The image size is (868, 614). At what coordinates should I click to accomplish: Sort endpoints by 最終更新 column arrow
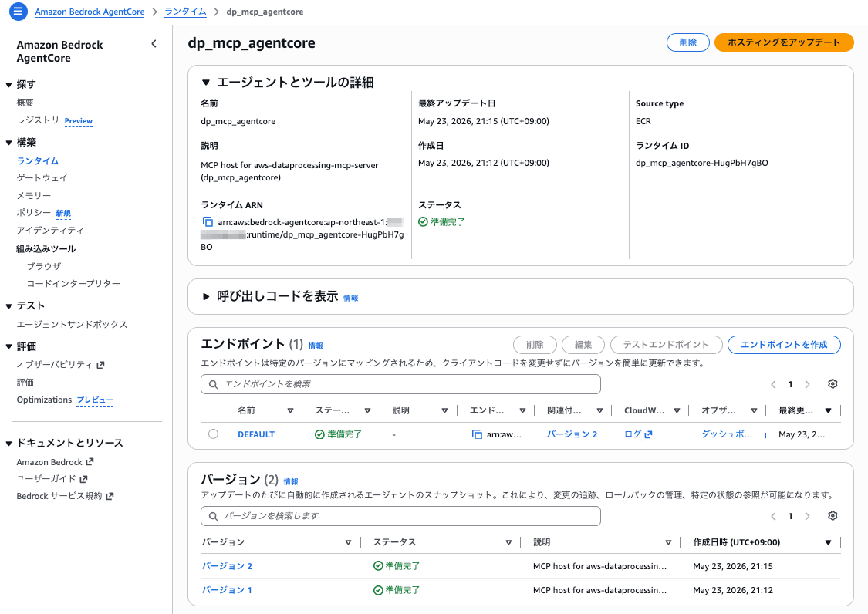(x=828, y=410)
